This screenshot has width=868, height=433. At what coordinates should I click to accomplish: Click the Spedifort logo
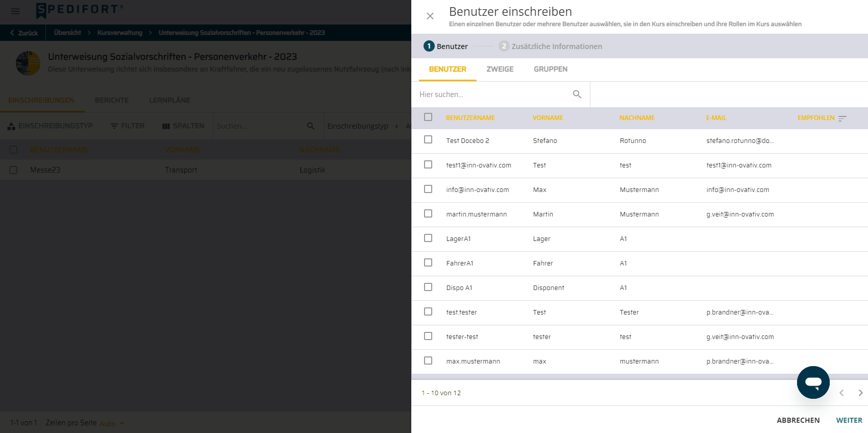click(x=79, y=10)
